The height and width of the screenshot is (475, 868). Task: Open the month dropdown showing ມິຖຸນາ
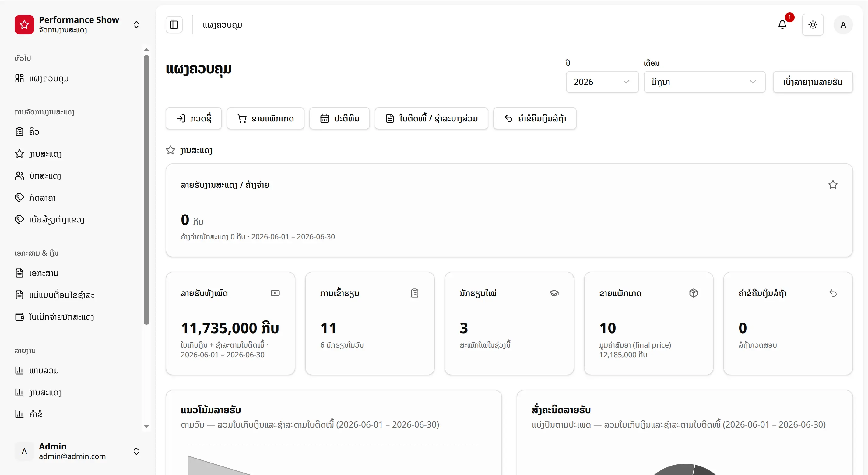coord(705,82)
